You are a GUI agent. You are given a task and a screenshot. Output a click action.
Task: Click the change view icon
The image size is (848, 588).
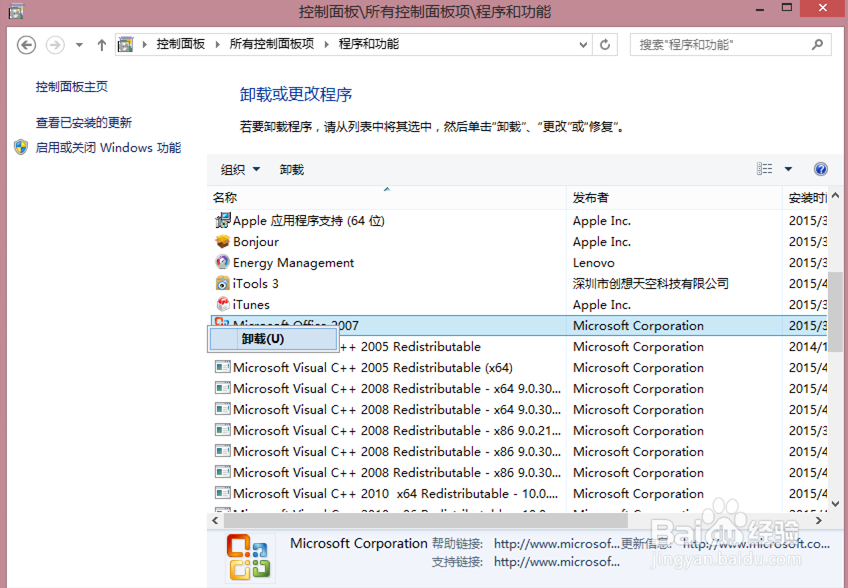(765, 169)
